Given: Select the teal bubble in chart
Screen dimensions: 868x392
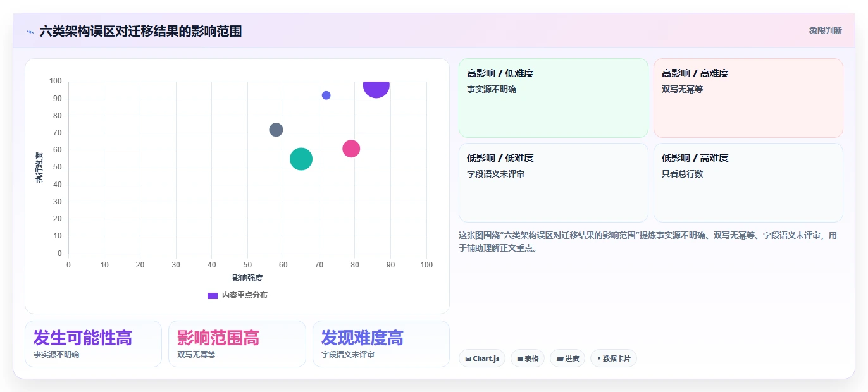Looking at the screenshot, I should 301,159.
